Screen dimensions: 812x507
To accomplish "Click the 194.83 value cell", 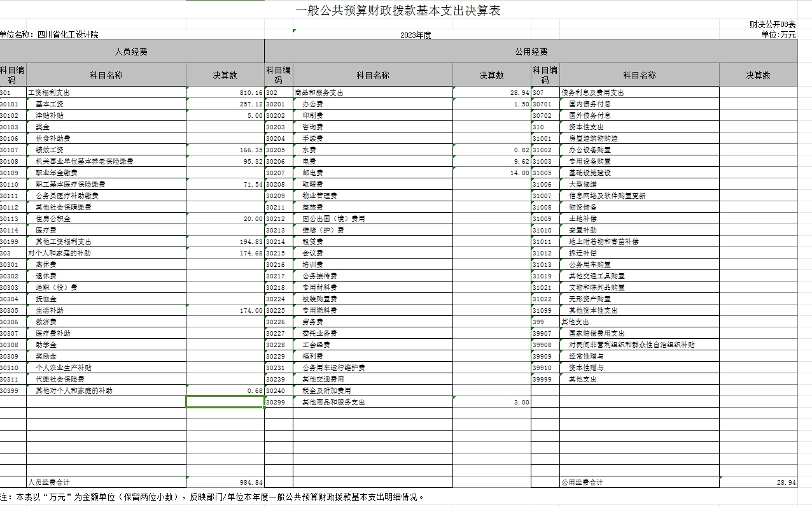I will point(225,241).
